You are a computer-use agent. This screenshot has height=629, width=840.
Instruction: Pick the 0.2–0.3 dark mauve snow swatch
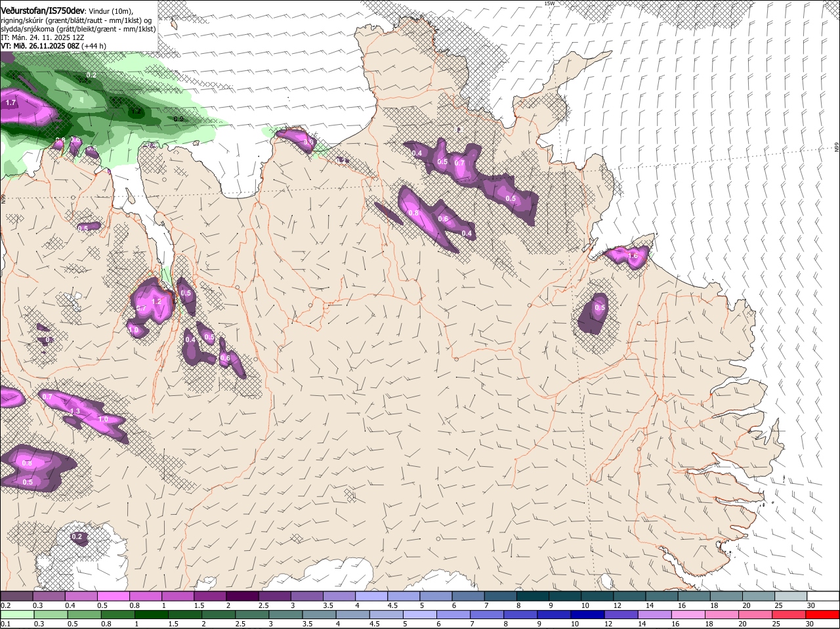pos(16,596)
